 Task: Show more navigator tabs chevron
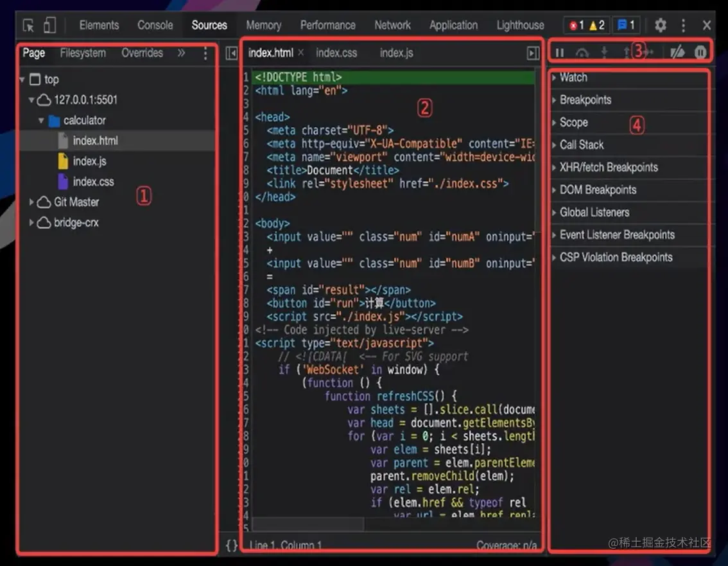click(181, 53)
